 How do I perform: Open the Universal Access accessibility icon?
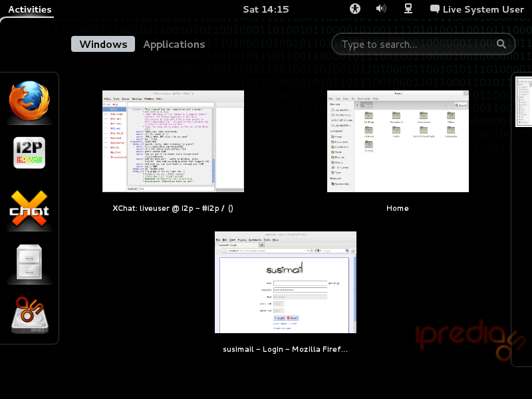point(356,9)
